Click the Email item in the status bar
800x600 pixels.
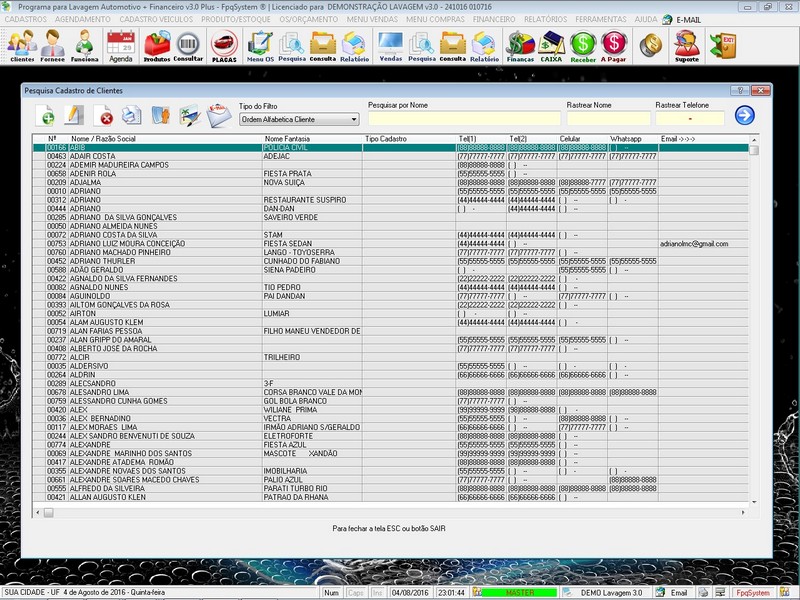[672, 592]
